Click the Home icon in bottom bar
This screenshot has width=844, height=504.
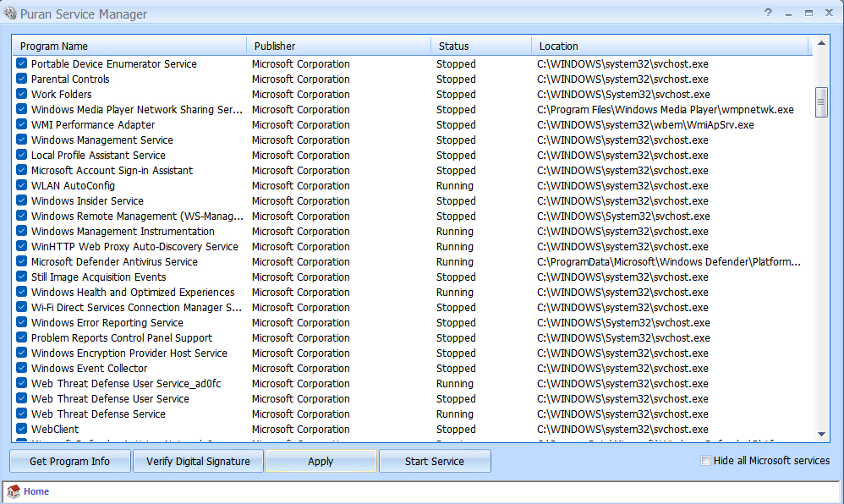click(14, 491)
